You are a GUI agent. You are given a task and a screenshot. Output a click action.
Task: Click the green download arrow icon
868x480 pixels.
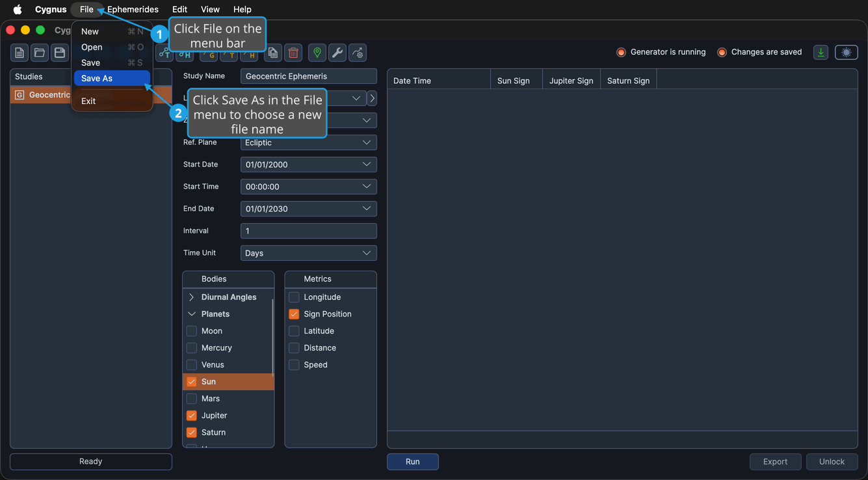coord(821,53)
